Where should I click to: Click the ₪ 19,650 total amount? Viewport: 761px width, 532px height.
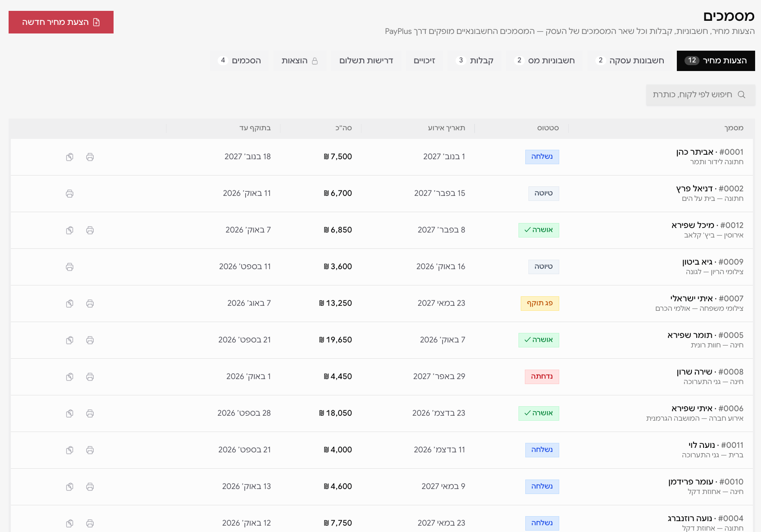335,340
